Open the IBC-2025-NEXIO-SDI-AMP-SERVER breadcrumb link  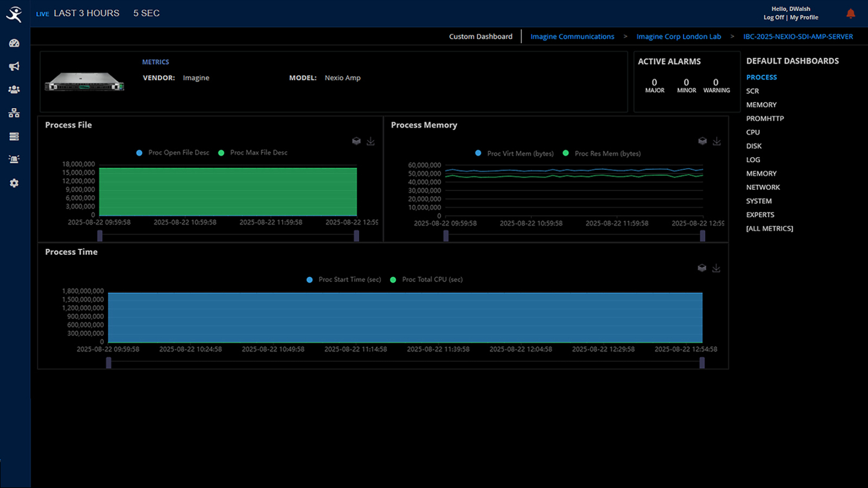click(798, 37)
